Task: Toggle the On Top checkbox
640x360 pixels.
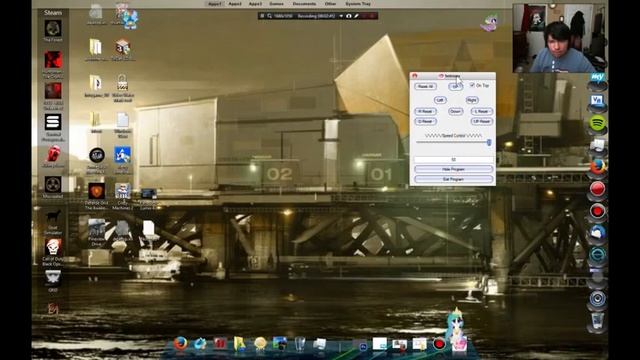Action: pyautogui.click(x=472, y=85)
